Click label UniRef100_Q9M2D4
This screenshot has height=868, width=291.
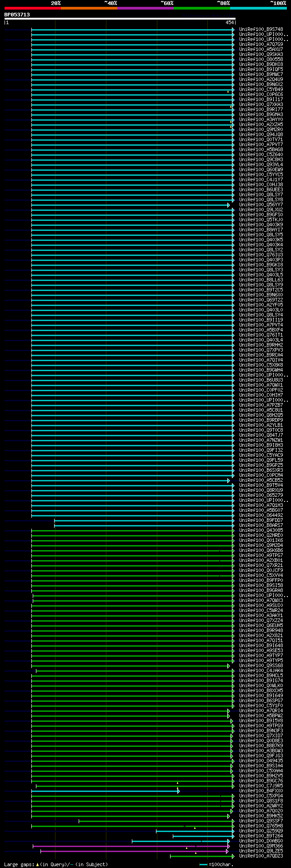261,545
